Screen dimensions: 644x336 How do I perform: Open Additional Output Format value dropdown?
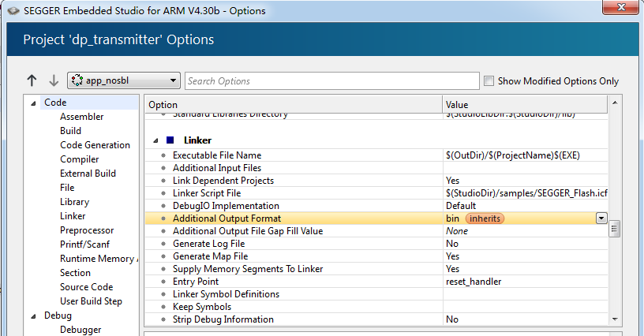601,218
